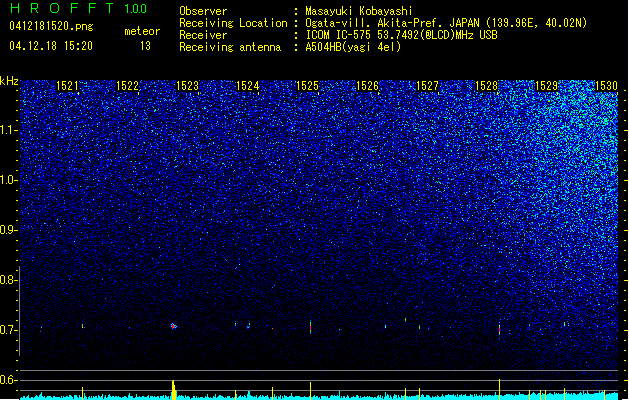Click the 1524 time axis label

[x=248, y=86]
